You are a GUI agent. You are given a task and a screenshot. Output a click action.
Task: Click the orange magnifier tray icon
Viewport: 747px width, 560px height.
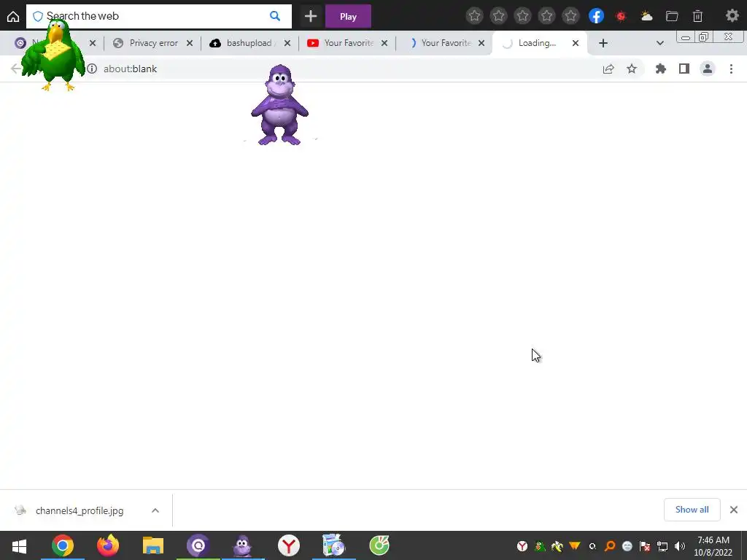pos(610,546)
